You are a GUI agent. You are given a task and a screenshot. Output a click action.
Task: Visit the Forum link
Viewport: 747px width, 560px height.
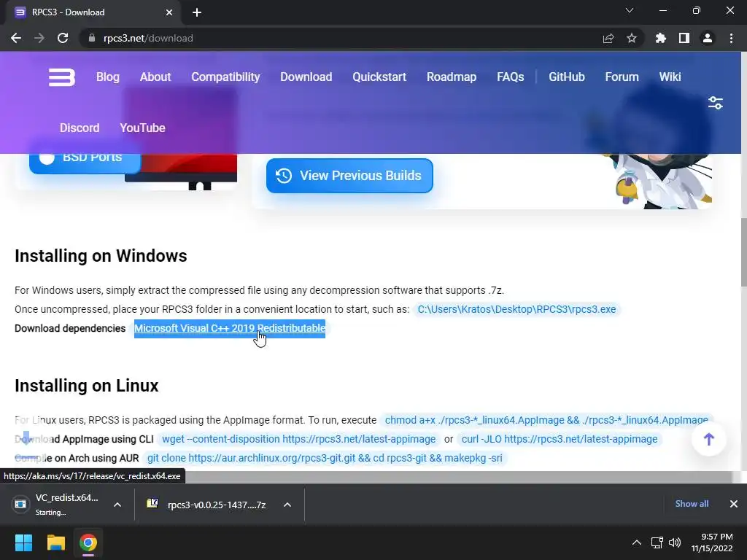(622, 77)
